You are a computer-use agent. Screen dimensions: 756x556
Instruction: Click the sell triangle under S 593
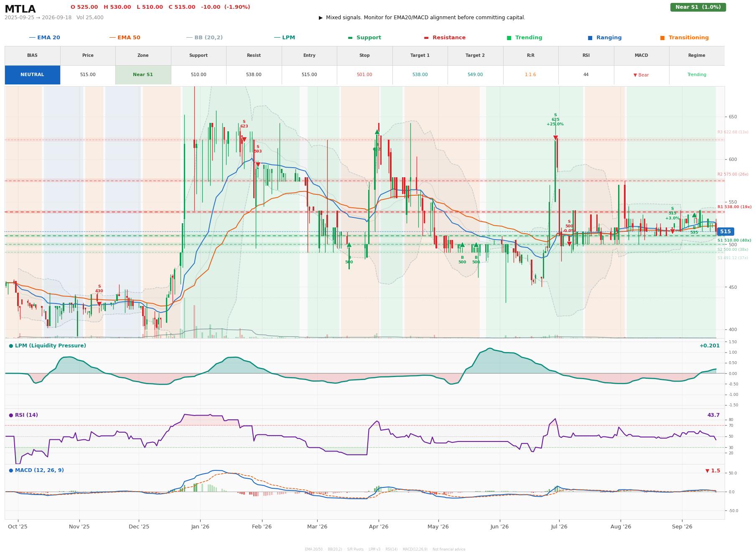point(258,165)
